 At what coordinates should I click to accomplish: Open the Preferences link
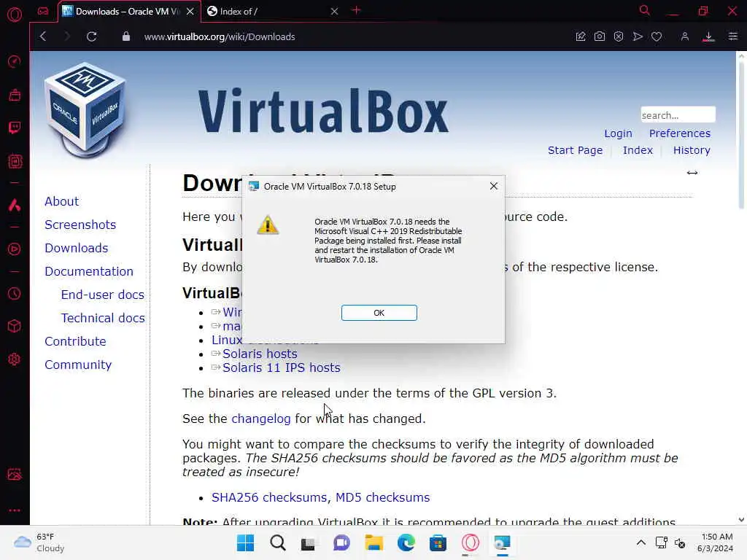click(x=679, y=133)
